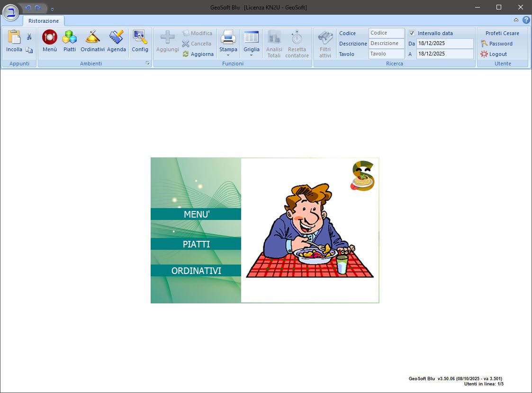Open the Config settings icon
Screen dimensions: 532x393
click(140, 37)
